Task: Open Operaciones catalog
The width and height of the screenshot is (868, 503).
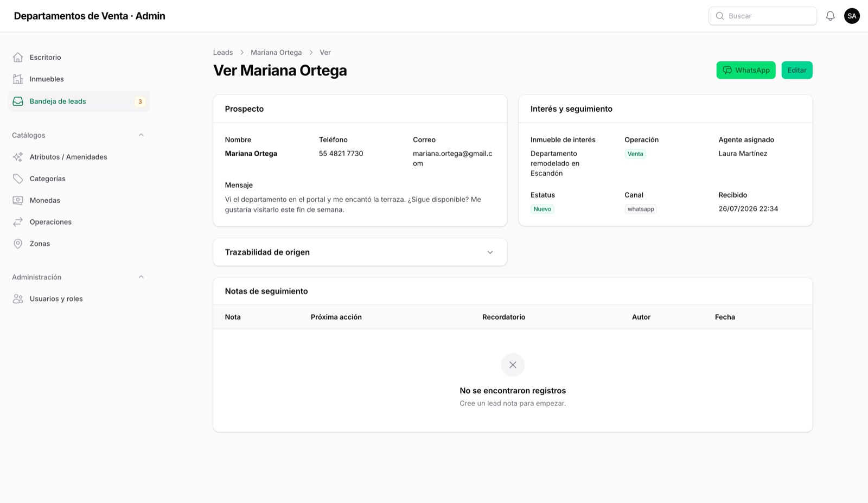Action: pyautogui.click(x=79, y=222)
